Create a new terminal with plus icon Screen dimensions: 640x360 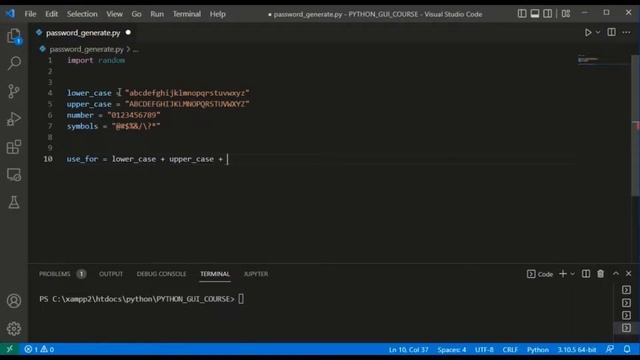point(562,274)
